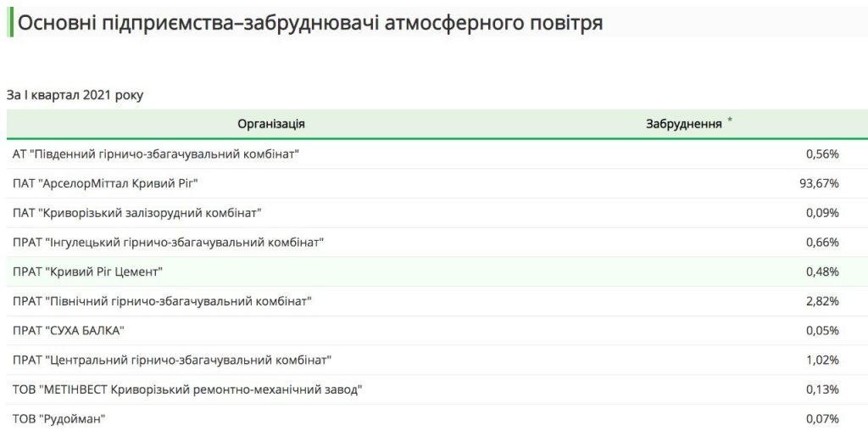The width and height of the screenshot is (868, 431).
Task: Click the 0,56% pollution value
Action: tap(822, 154)
